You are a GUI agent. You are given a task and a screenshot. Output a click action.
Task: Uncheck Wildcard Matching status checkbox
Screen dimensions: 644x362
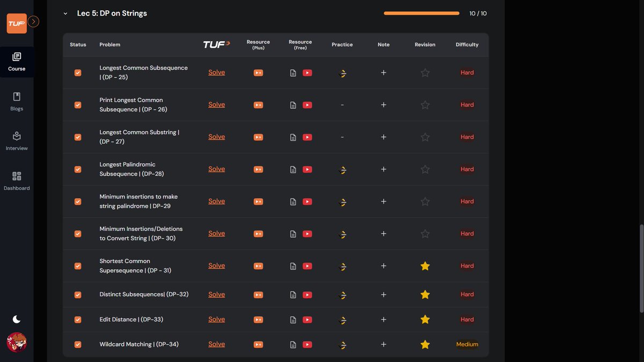pos(78,344)
